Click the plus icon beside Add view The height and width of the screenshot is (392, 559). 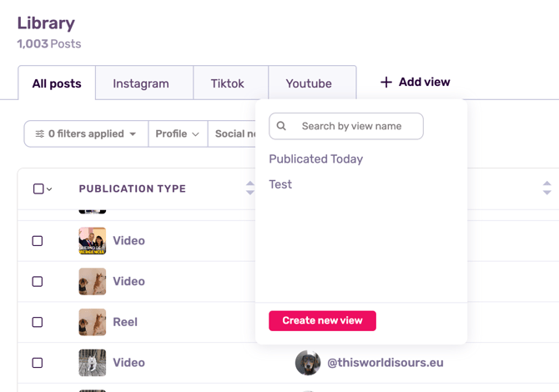pyautogui.click(x=386, y=83)
